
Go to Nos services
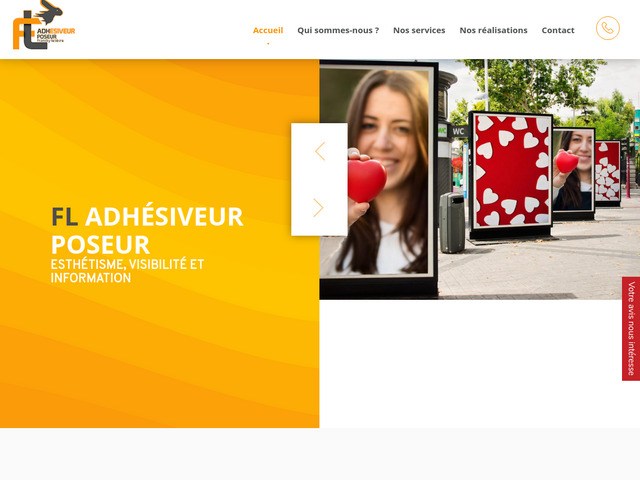tap(419, 30)
